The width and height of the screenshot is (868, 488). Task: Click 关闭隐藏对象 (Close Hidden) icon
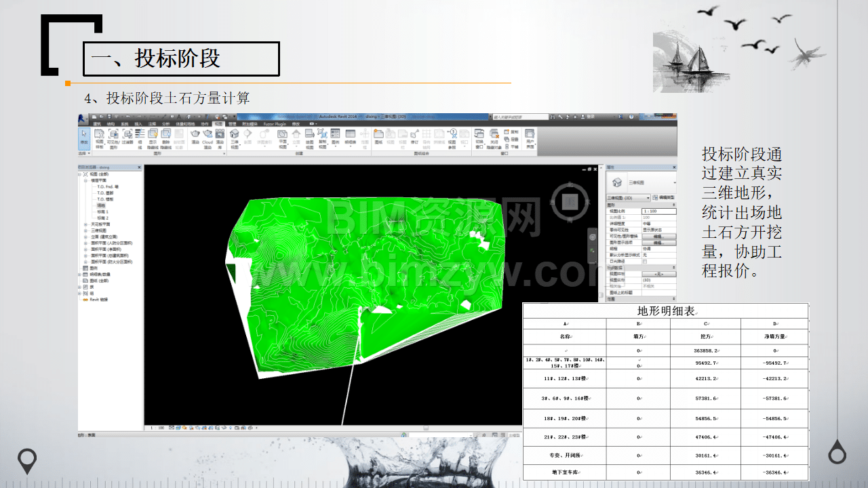pos(494,139)
